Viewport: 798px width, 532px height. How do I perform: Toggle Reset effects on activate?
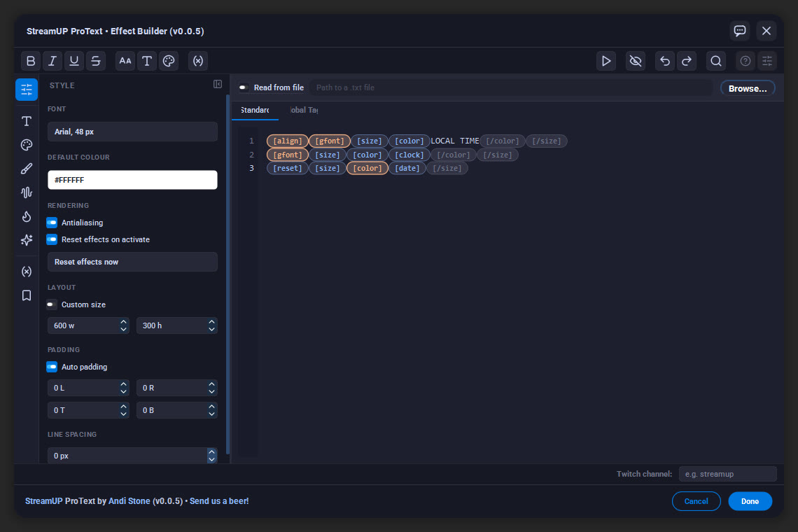(x=52, y=239)
